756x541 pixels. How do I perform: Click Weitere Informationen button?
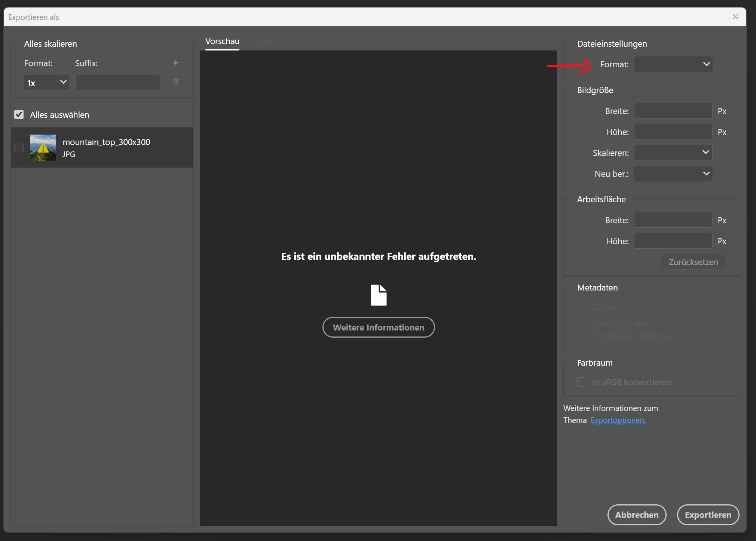(379, 328)
